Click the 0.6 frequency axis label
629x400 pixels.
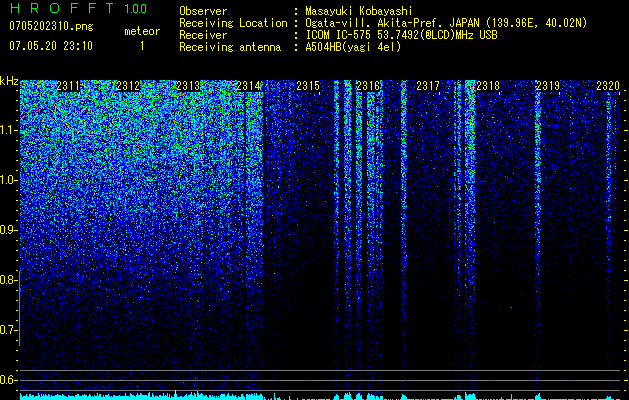point(7,380)
